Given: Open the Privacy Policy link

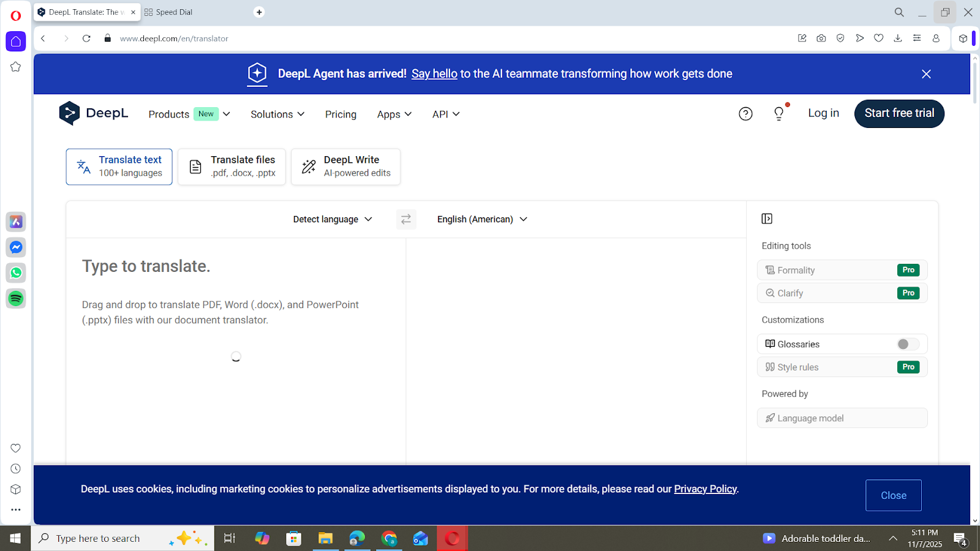Looking at the screenshot, I should (x=705, y=489).
